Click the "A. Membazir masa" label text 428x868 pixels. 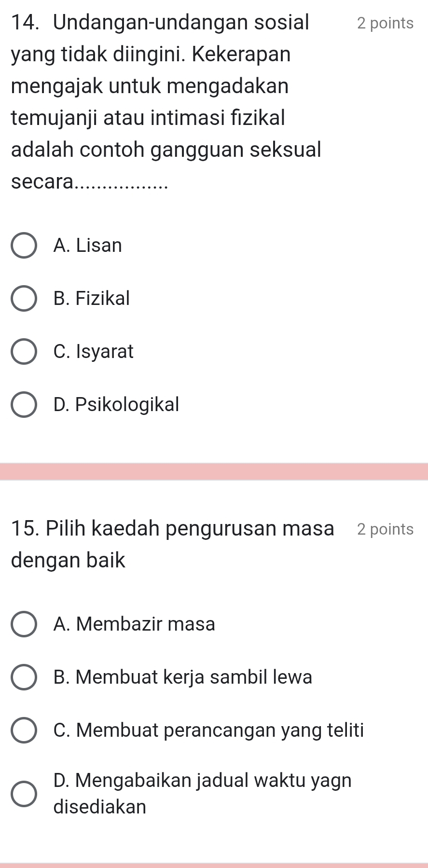pyautogui.click(x=135, y=624)
